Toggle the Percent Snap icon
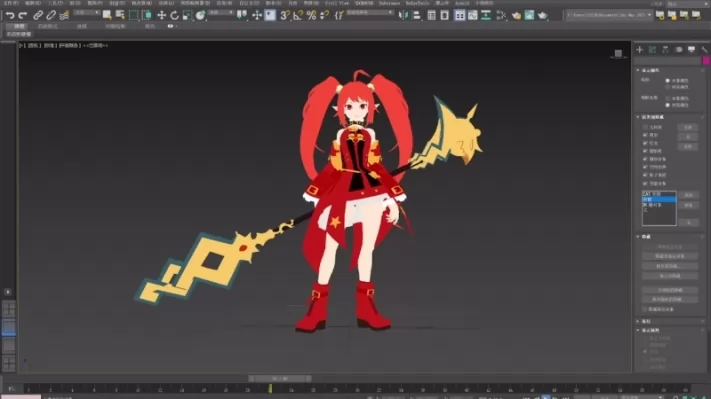The width and height of the screenshot is (711, 399). click(311, 15)
